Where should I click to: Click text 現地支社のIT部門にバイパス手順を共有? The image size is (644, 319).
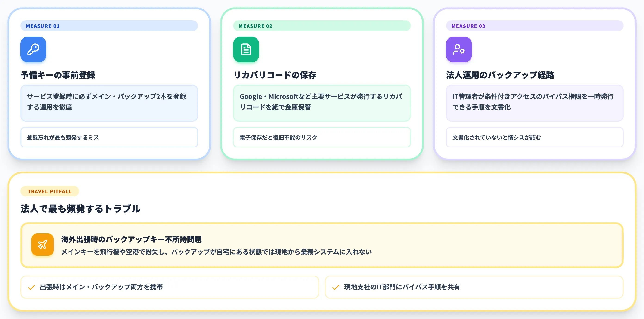[x=402, y=287]
